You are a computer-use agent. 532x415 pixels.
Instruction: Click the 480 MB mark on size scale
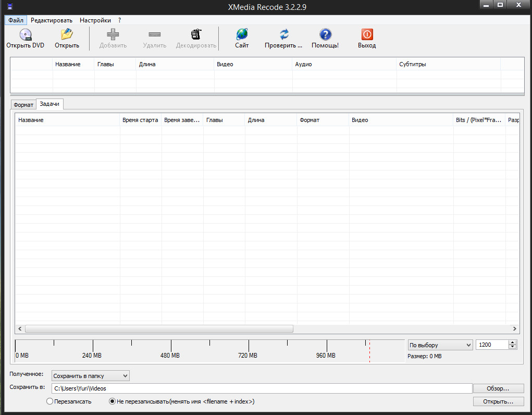coord(170,355)
